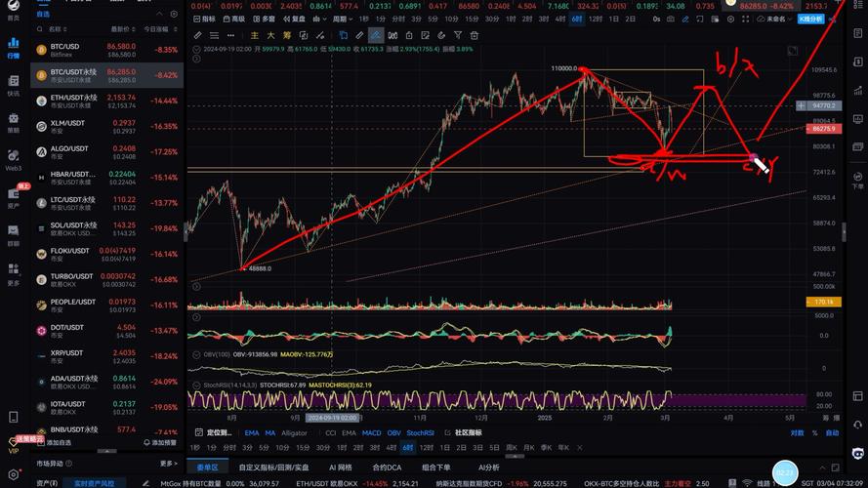Select the blue crop selection tool
Image resolution: width=868 pixels, height=488 pixels.
tap(344, 35)
